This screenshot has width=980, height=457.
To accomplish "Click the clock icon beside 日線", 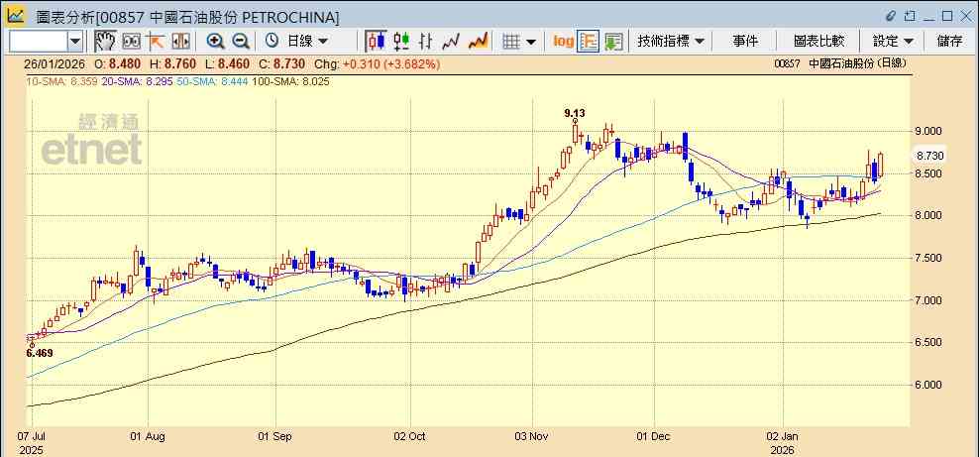I will pos(272,42).
